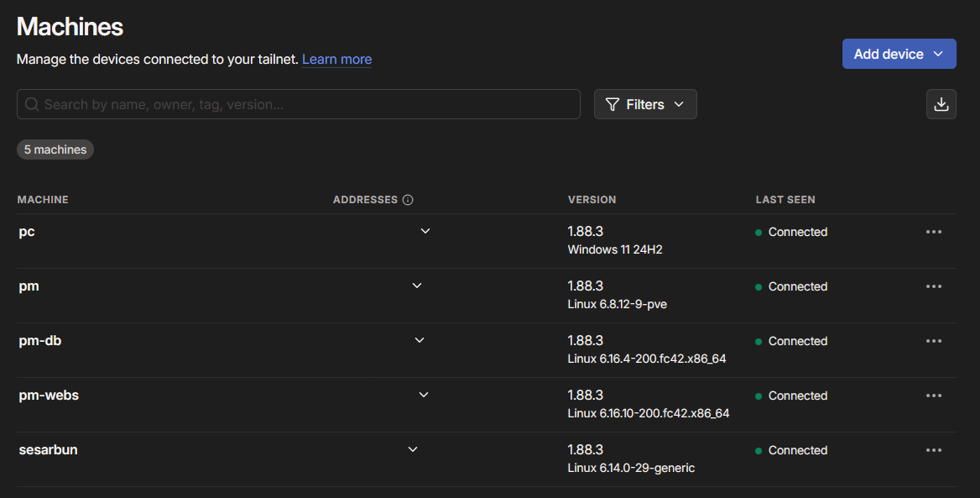Follow the Learn more link
This screenshot has height=498, width=980.
coord(336,59)
